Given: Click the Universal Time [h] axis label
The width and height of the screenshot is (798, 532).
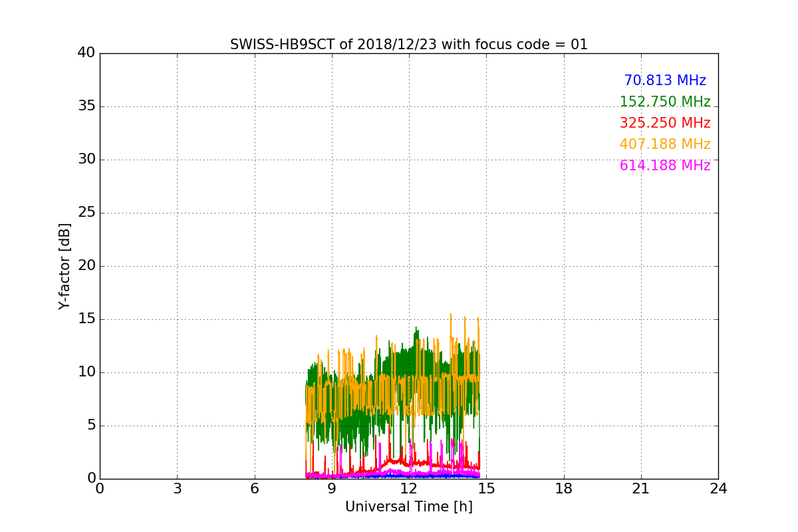Looking at the screenshot, I should 409,507.
